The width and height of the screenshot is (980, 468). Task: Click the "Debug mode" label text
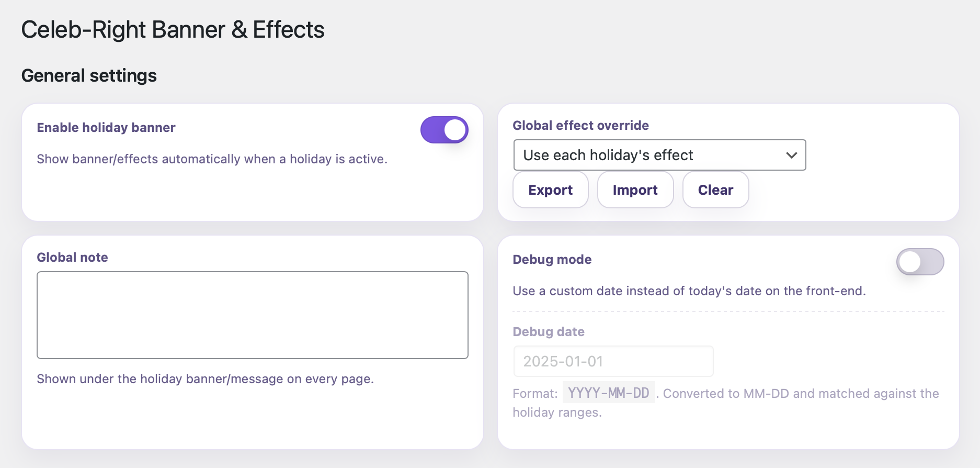pyautogui.click(x=552, y=260)
